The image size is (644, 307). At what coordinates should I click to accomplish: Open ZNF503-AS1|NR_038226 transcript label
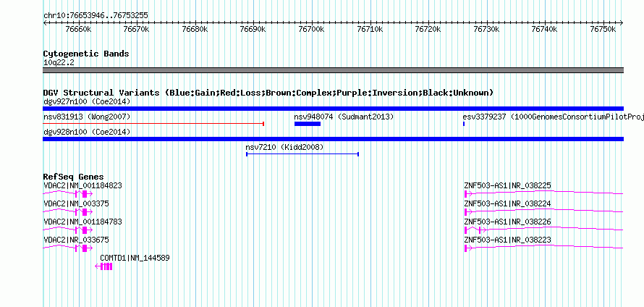pyautogui.click(x=507, y=222)
